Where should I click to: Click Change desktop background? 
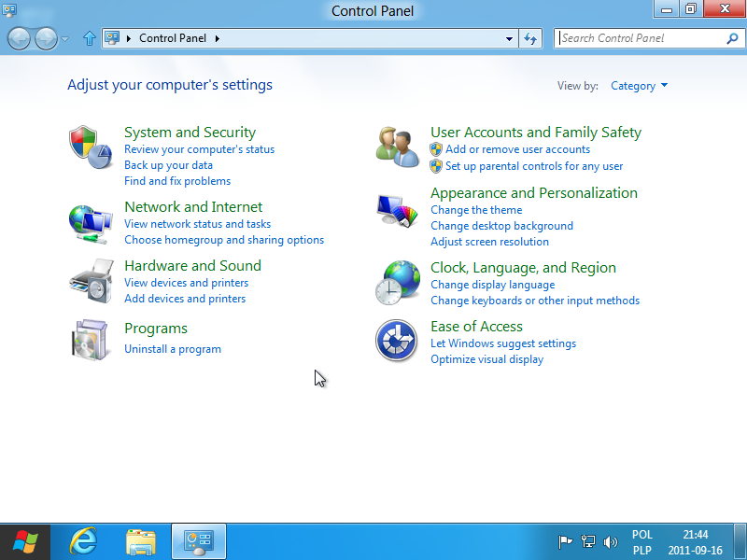(501, 226)
